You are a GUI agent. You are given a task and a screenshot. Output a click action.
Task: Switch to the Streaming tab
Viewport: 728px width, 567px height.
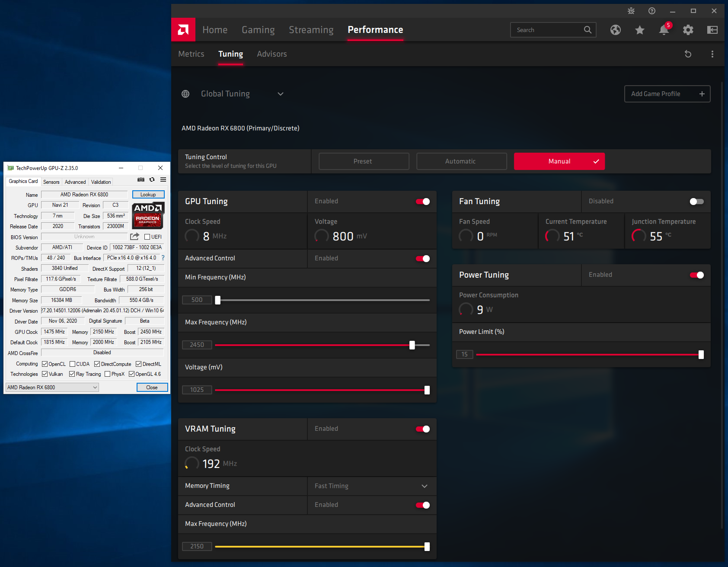[311, 30]
